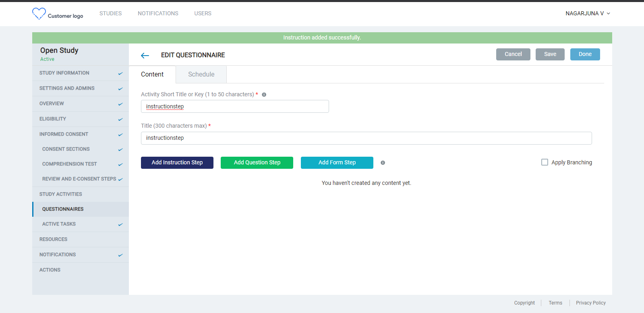Screen dimensions: 644x313
Task: Click the back arrow beside Edit Questionnaire
Action: (x=145, y=56)
